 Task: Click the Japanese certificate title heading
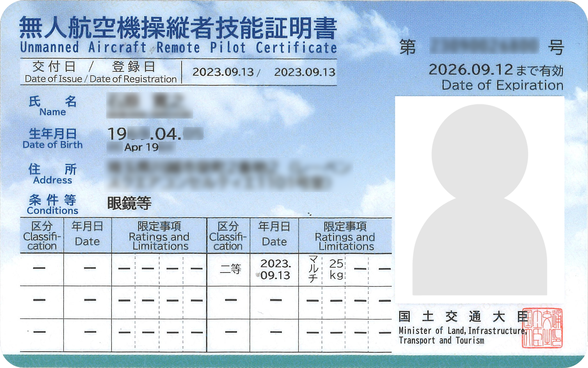coord(178,28)
